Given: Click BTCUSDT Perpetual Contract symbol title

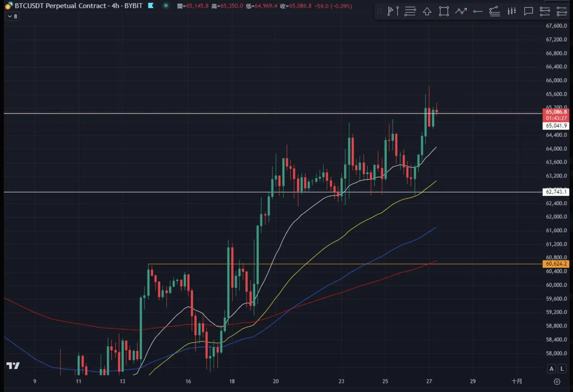Looking at the screenshot, I should tap(60, 6).
